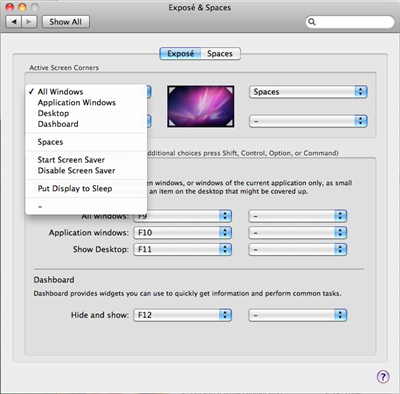
Task: Switch to the Exposé tab
Action: (x=180, y=54)
